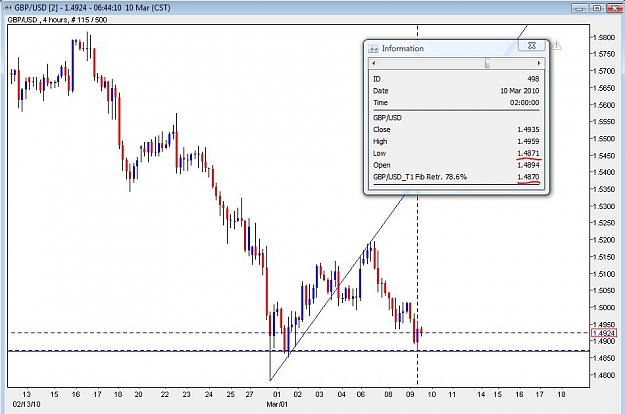The width and height of the screenshot is (625, 414).
Task: Click the 1.5000 price axis label
Action: [603, 307]
